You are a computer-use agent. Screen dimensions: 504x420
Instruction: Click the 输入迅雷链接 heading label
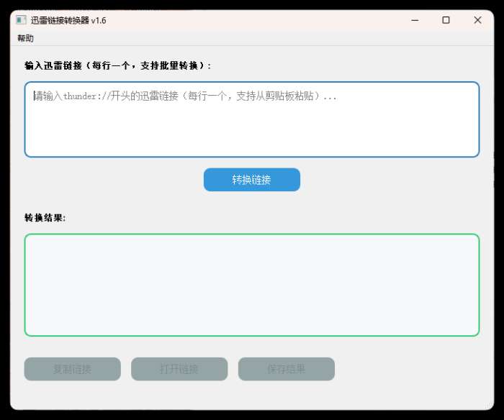pos(117,65)
